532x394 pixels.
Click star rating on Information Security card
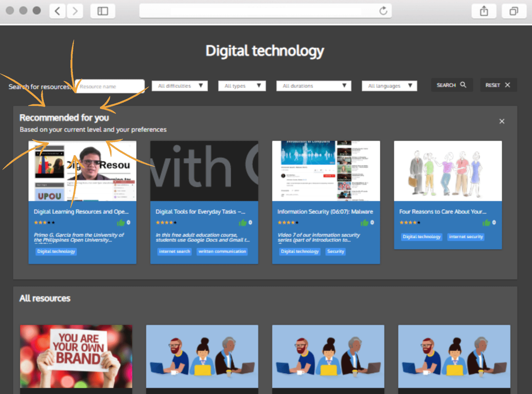(x=288, y=223)
